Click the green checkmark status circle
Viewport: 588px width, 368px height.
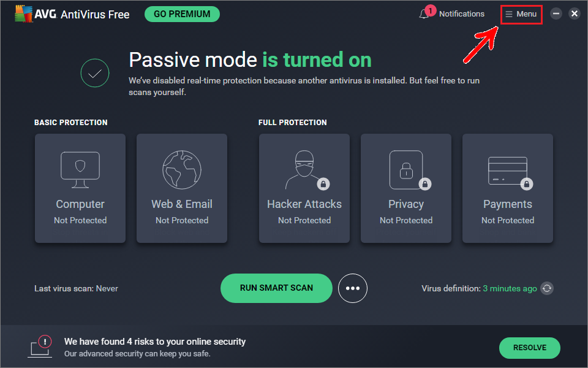95,74
